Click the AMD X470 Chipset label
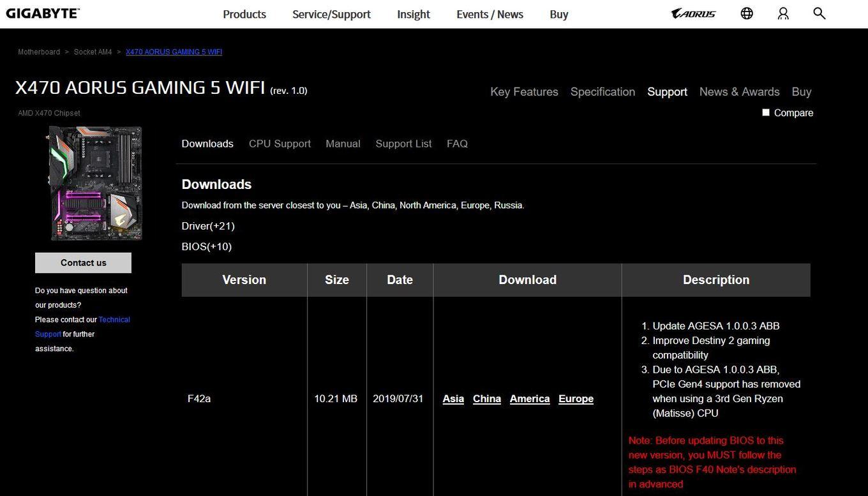 (49, 113)
